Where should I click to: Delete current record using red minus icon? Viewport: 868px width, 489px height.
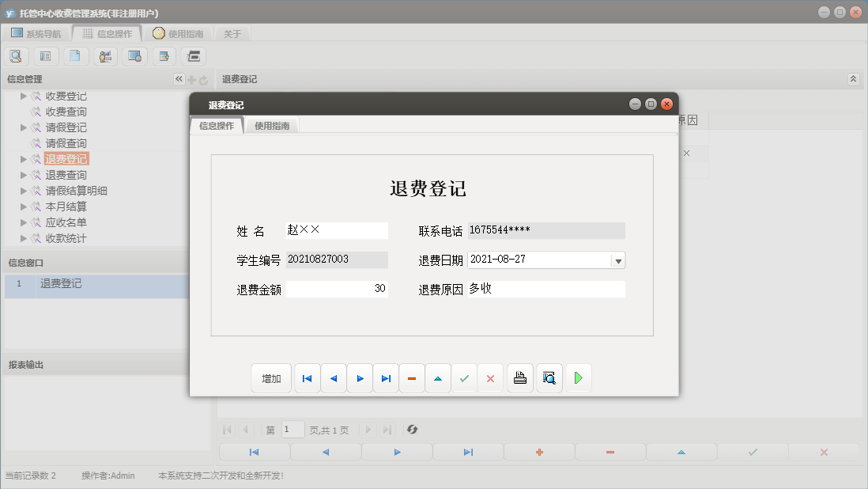(412, 377)
